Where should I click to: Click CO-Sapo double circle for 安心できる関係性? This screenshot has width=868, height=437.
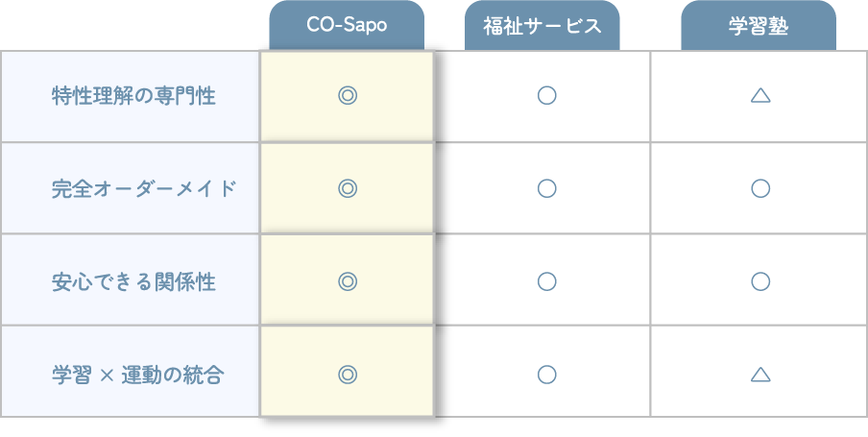click(x=348, y=281)
